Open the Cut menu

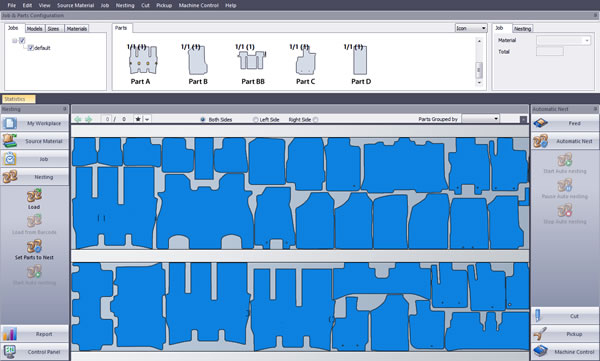point(145,5)
